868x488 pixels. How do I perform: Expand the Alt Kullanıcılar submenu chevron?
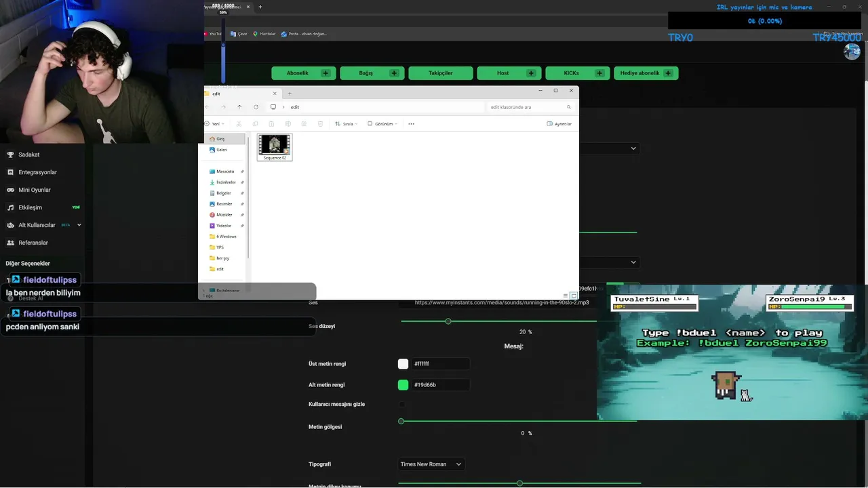[79, 225]
